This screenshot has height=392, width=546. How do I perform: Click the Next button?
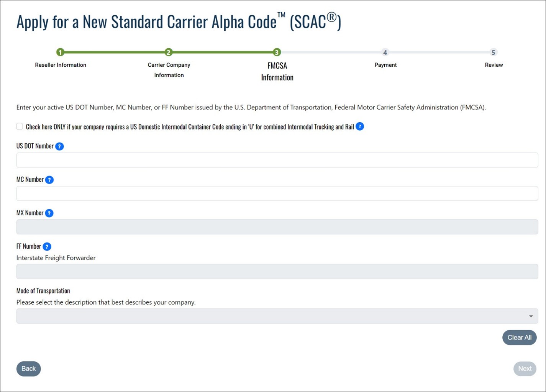click(x=525, y=369)
